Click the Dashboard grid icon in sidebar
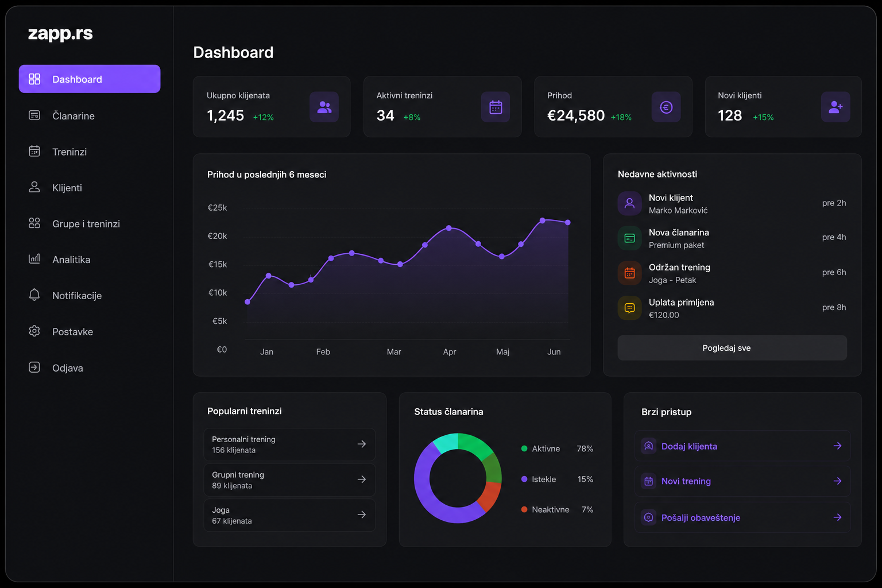Viewport: 882px width, 588px height. coord(34,79)
